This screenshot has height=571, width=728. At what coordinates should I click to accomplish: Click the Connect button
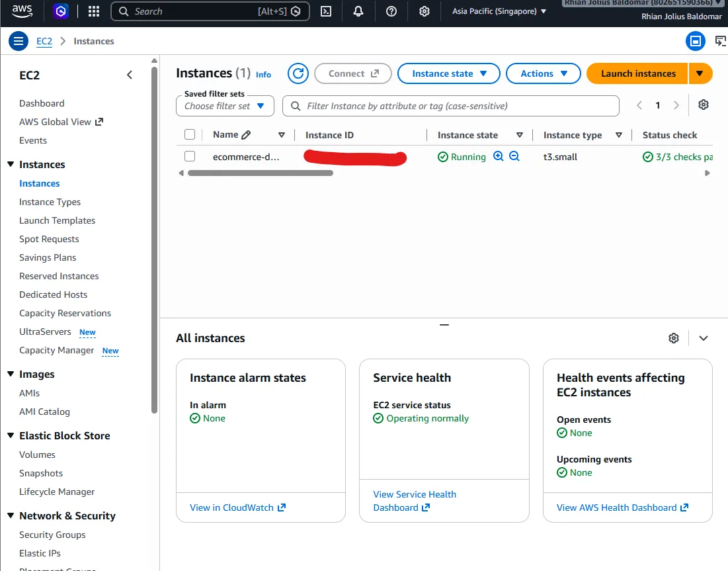coord(353,73)
